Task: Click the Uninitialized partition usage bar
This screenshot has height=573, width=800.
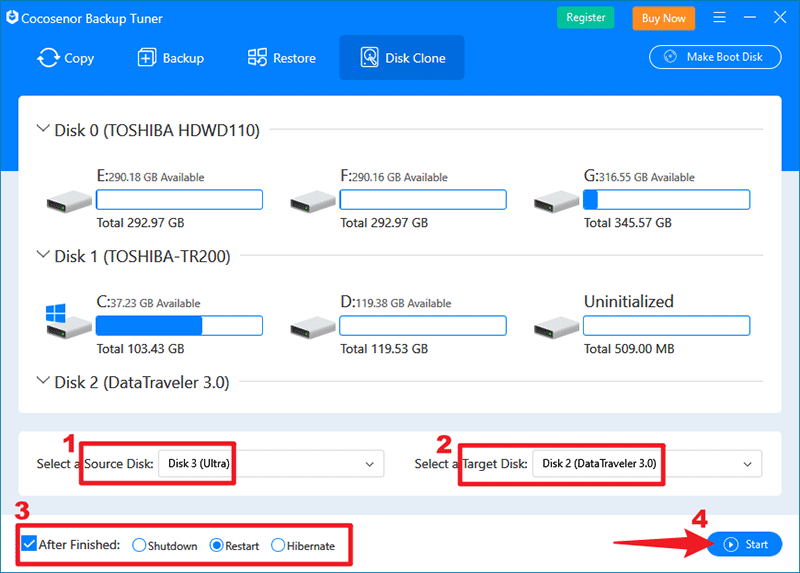Action: point(667,326)
